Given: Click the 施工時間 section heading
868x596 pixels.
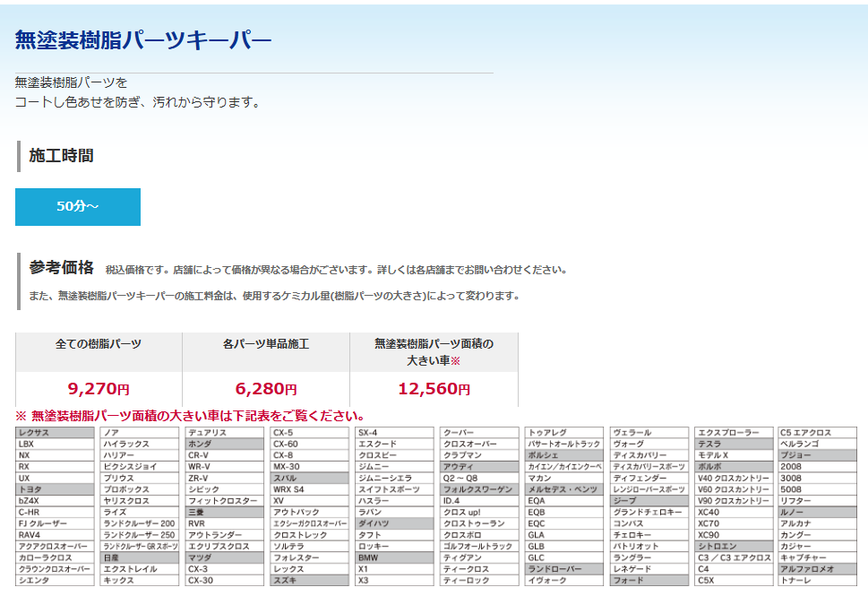Looking at the screenshot, I should pyautogui.click(x=61, y=156).
